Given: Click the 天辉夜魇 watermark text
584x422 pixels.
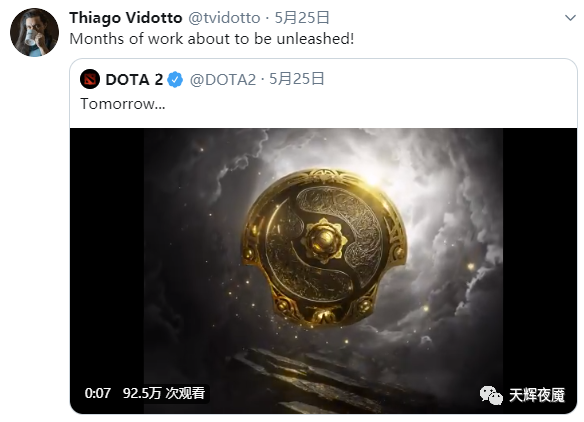Looking at the screenshot, I should 537,395.
